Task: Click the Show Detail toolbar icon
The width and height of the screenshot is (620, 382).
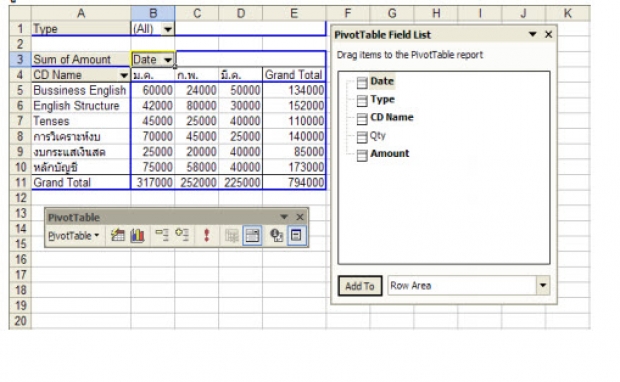Action: tap(182, 235)
